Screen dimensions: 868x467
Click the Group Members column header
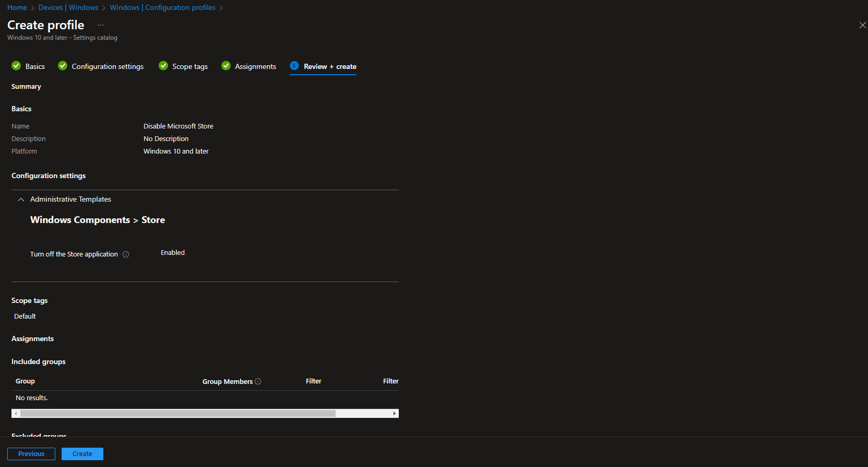tap(228, 381)
